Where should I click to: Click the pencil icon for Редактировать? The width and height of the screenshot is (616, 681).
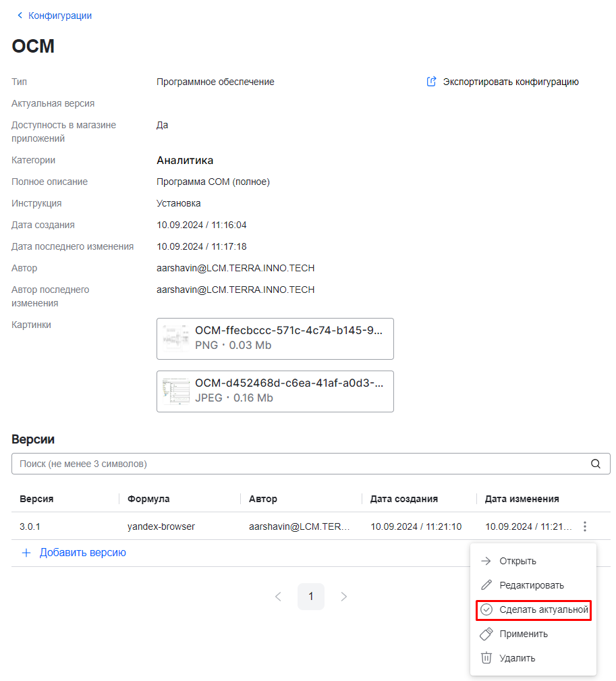(486, 585)
